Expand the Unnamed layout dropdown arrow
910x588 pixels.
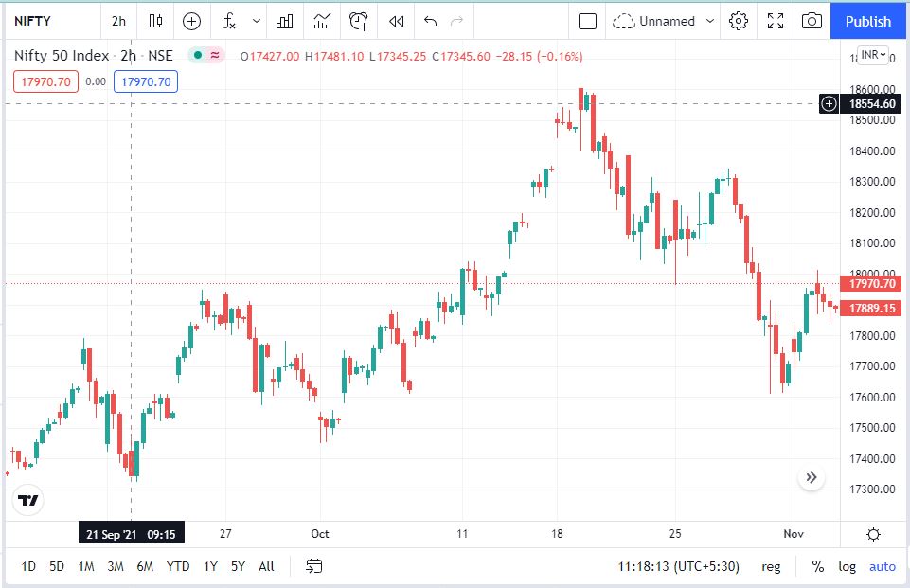click(710, 22)
